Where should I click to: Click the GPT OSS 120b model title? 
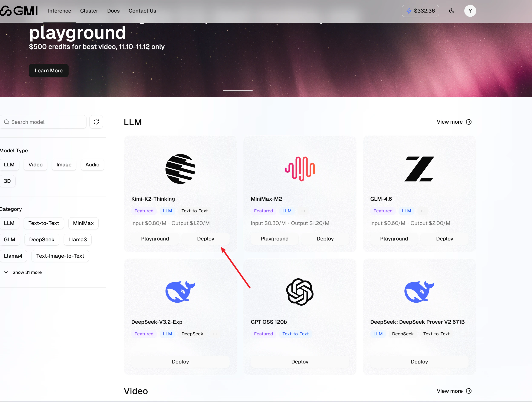pyautogui.click(x=269, y=322)
